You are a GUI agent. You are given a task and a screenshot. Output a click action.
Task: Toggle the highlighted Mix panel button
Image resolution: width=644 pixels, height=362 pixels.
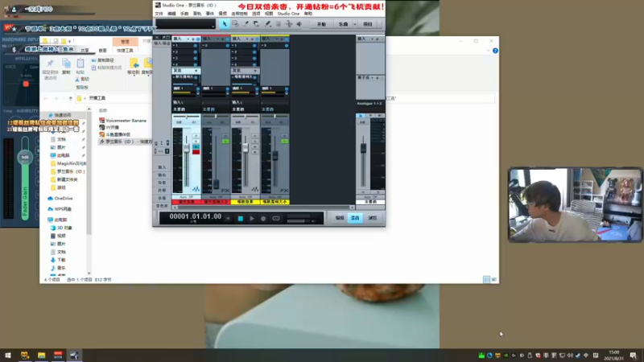355,218
